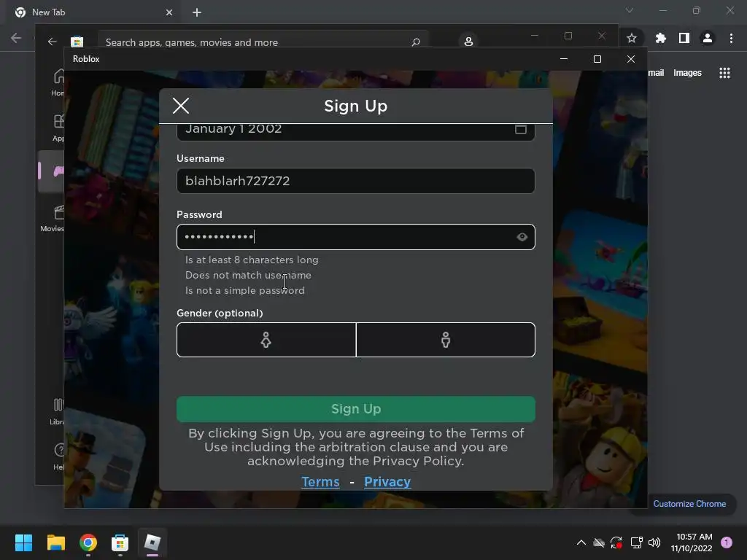Minimize the Roblox window

[564, 59]
